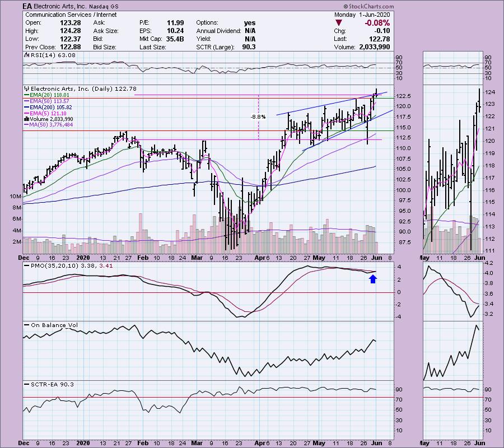The width and height of the screenshot is (504, 448).
Task: Select the High price 124.28
Action: (x=71, y=31)
